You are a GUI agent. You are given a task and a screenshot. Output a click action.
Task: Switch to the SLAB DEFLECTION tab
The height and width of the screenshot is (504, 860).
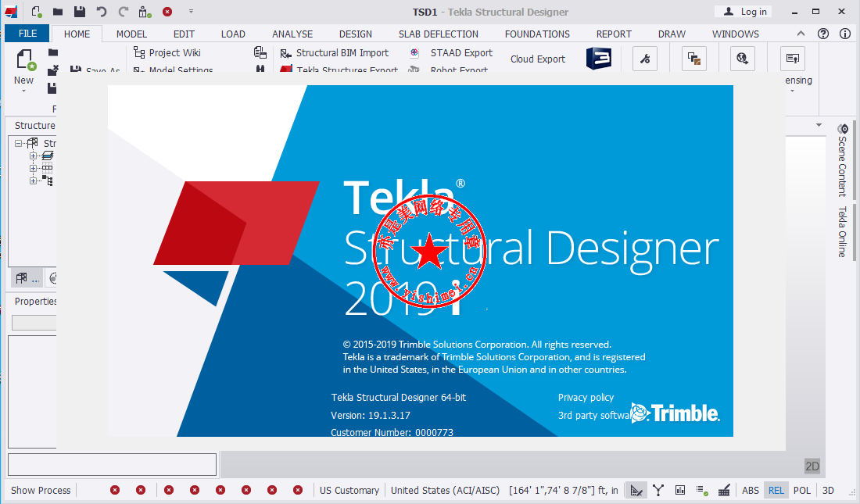pyautogui.click(x=439, y=34)
